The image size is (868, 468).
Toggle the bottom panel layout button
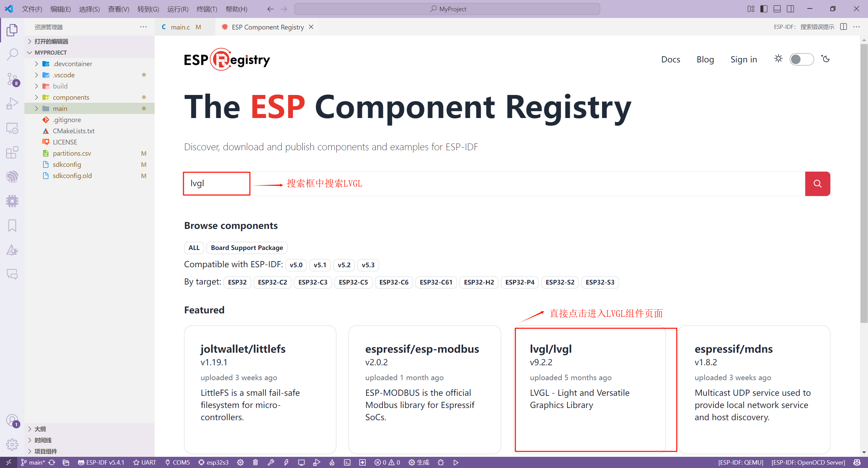coord(777,9)
